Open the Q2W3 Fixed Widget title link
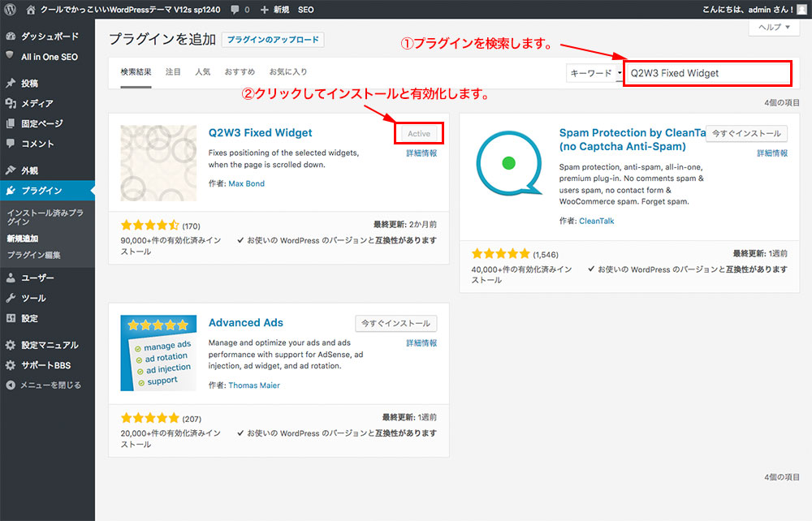This screenshot has width=812, height=521. (x=260, y=132)
